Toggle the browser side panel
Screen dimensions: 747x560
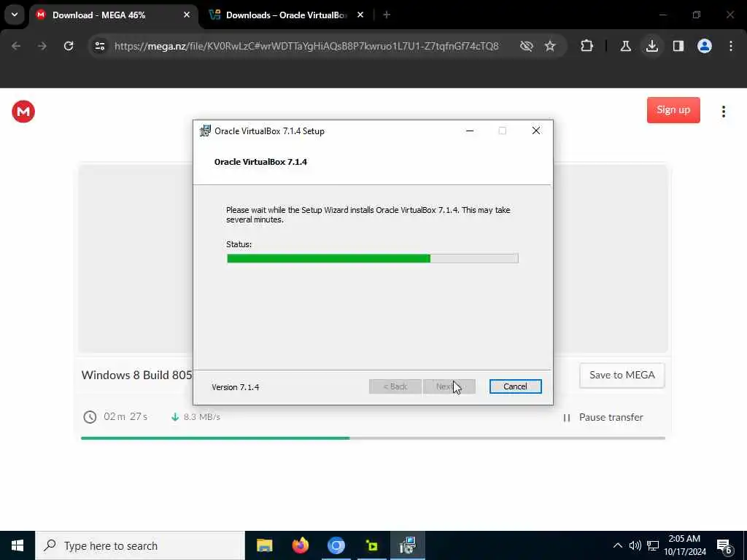coord(678,46)
